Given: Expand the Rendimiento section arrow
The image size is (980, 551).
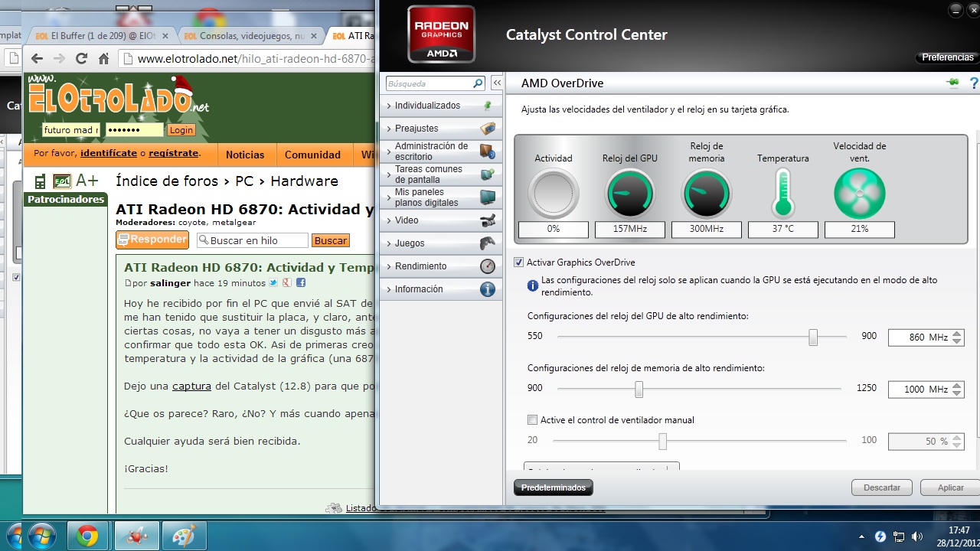Looking at the screenshot, I should [389, 266].
